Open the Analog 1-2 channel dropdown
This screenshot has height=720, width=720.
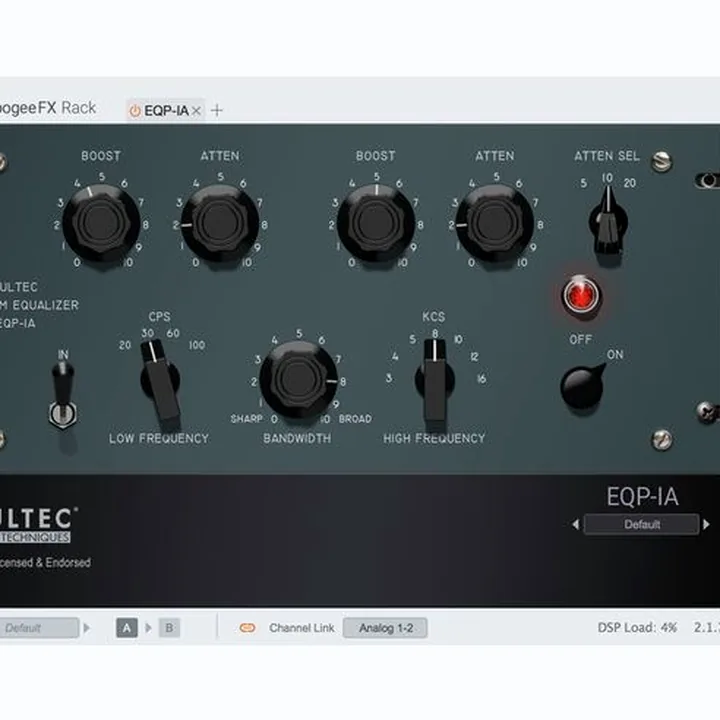pyautogui.click(x=385, y=628)
